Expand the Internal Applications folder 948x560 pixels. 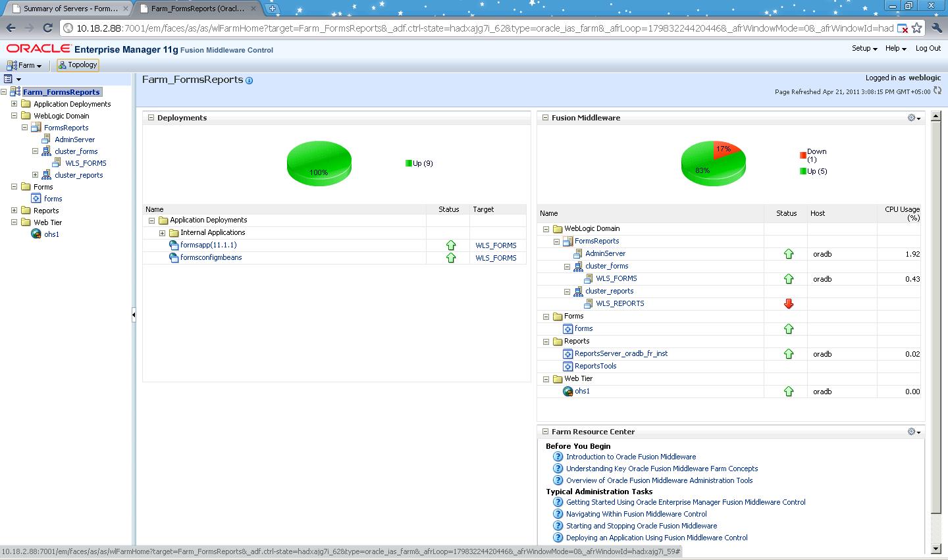pyautogui.click(x=162, y=233)
